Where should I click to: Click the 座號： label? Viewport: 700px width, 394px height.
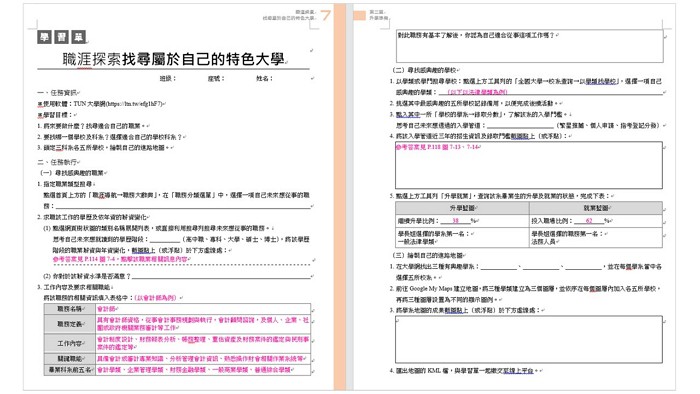tap(216, 79)
